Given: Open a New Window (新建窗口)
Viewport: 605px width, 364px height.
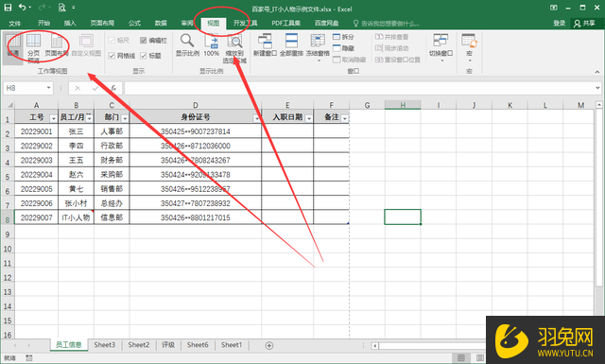Looking at the screenshot, I should pyautogui.click(x=265, y=45).
